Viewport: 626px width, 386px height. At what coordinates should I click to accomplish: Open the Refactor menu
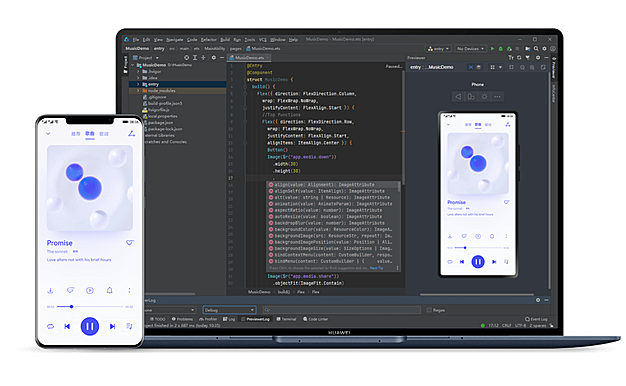(x=208, y=40)
